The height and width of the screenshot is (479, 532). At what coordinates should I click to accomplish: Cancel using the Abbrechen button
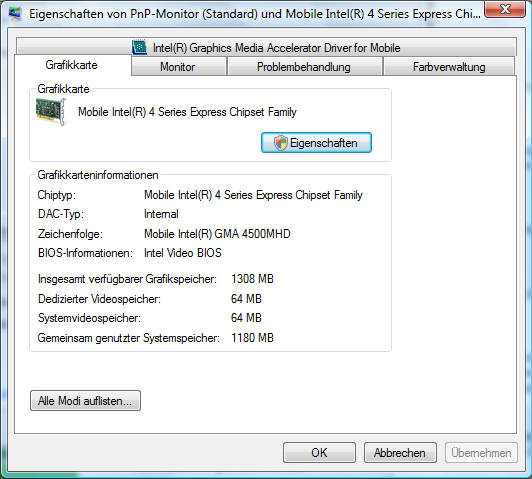(x=400, y=453)
